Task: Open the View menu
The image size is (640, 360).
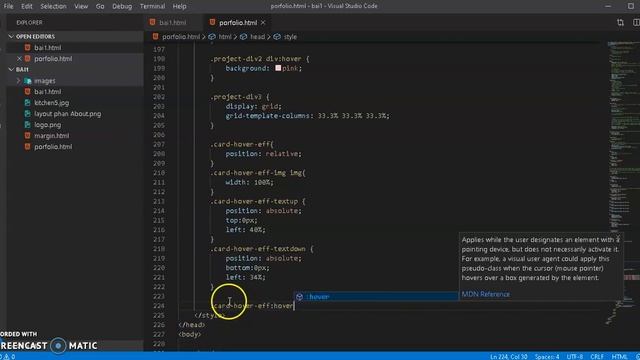Action: [x=81, y=6]
